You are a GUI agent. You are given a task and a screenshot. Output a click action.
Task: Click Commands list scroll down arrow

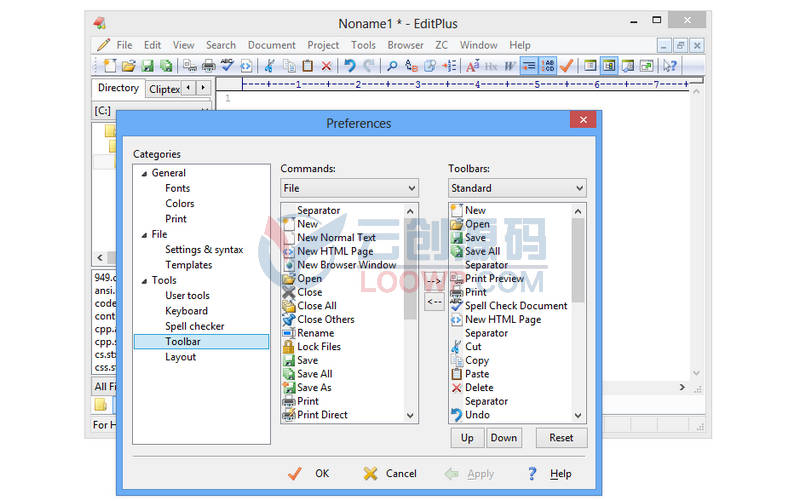click(410, 416)
